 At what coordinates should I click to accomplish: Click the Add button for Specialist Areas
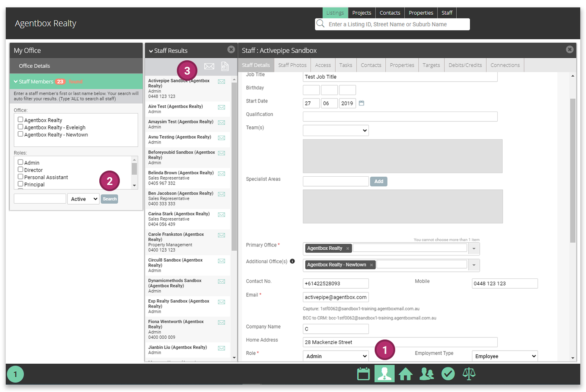[x=378, y=182]
